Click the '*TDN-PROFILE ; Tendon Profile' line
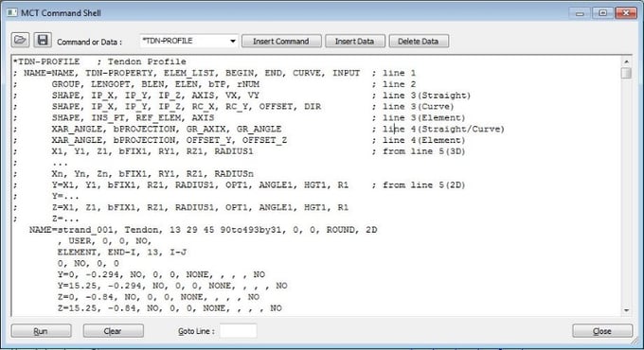644x350 pixels. pyautogui.click(x=99, y=61)
